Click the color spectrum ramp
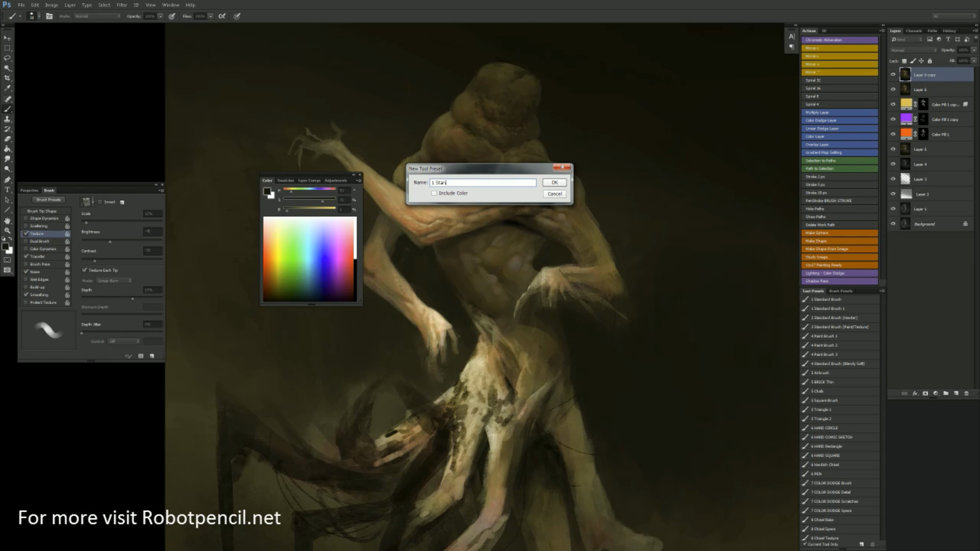This screenshot has width=980, height=551. click(x=310, y=259)
